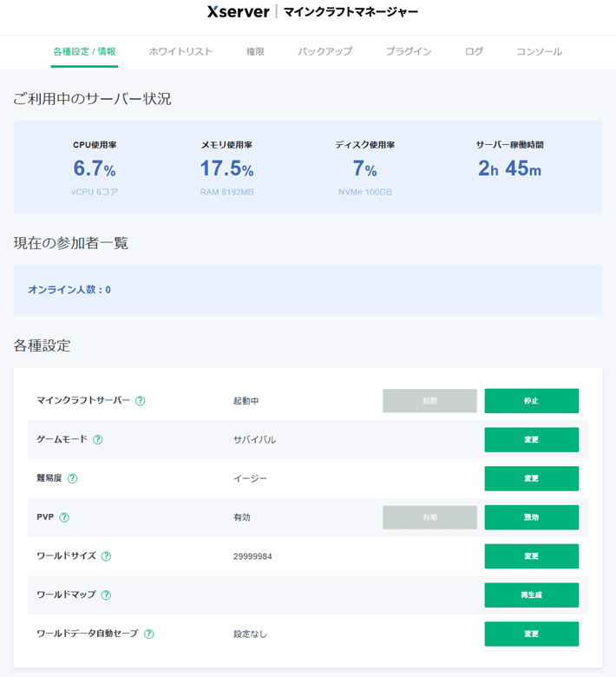Click the 現在の参加者一覧 heading
The image size is (616, 677).
click(71, 243)
